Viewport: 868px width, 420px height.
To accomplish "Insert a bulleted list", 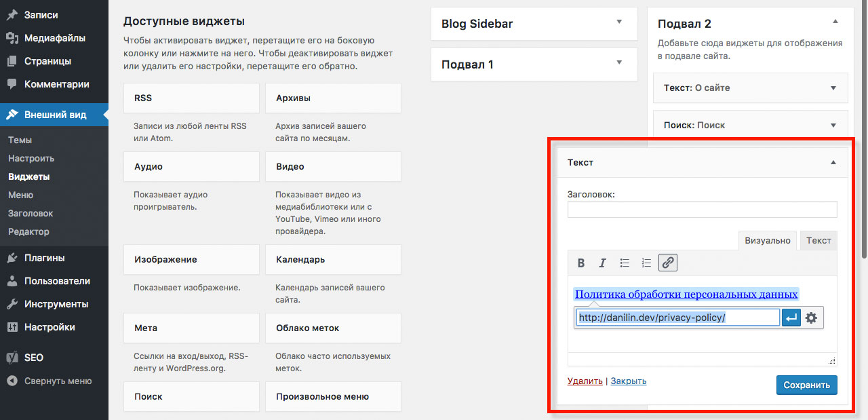I will (x=625, y=263).
